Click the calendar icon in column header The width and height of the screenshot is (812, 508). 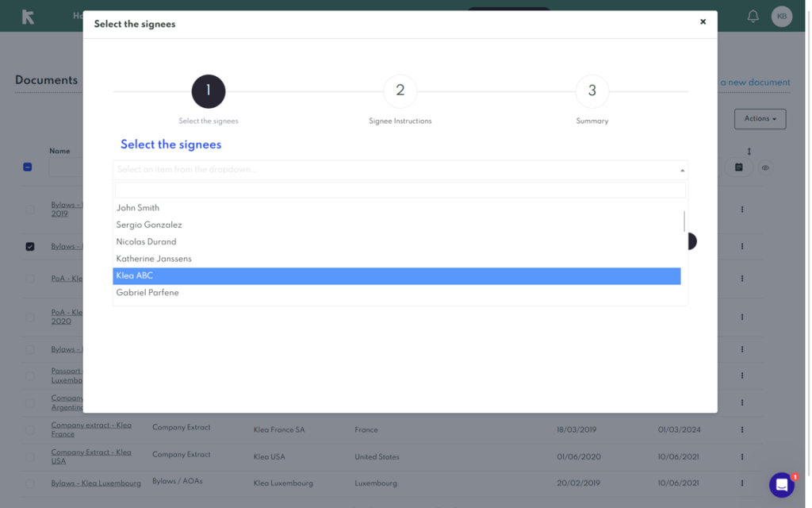tap(738, 167)
